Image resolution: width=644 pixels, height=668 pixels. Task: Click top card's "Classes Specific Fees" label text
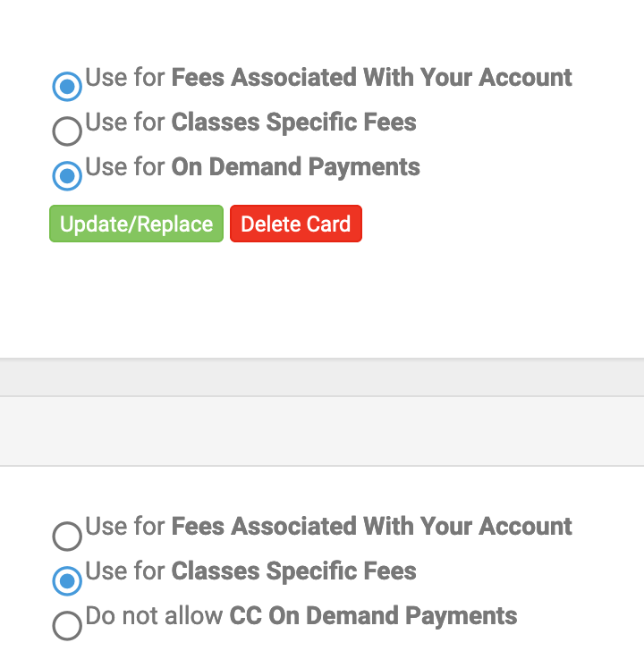point(250,122)
